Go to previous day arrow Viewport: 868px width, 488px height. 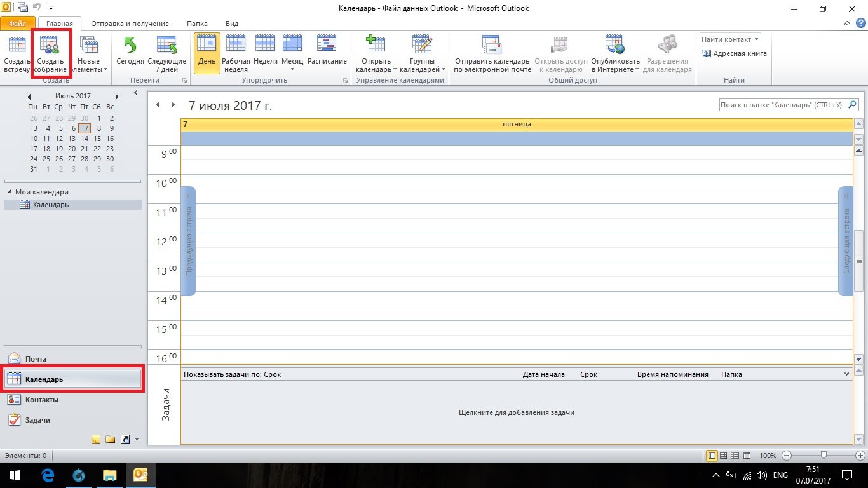[158, 105]
